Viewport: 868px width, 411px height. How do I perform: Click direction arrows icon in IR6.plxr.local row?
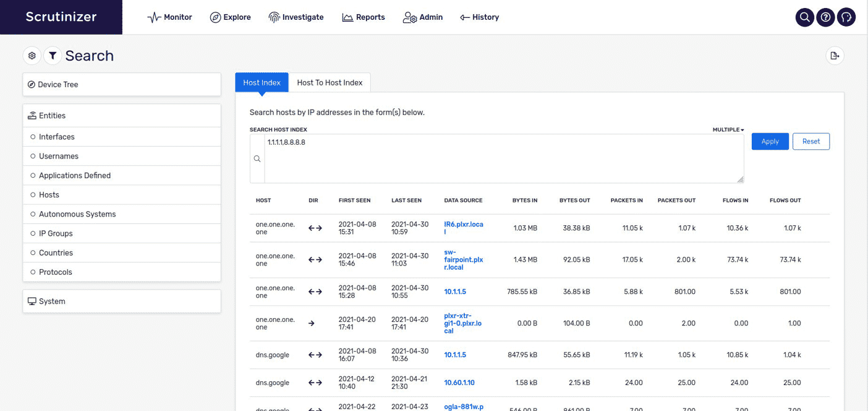pyautogui.click(x=315, y=228)
